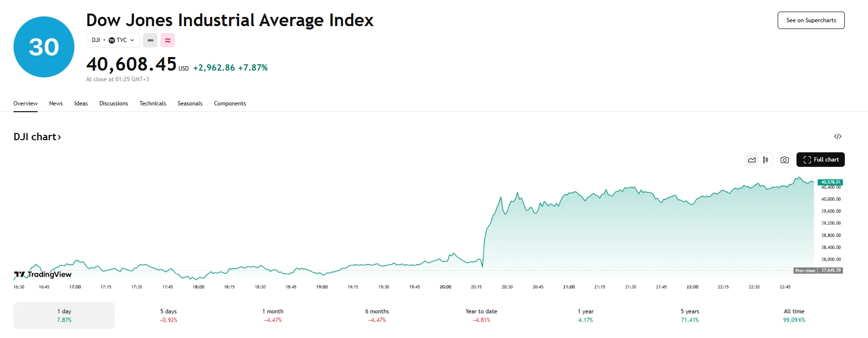The width and height of the screenshot is (868, 338).
Task: Take a chart snapshot with the camera icon
Action: click(784, 160)
